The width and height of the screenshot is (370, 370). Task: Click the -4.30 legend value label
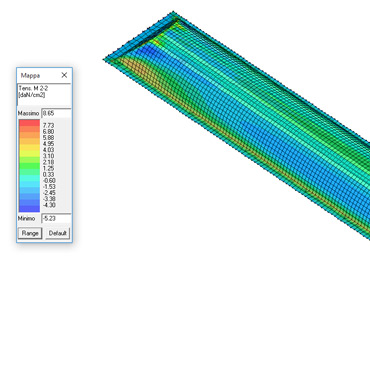tap(49, 205)
